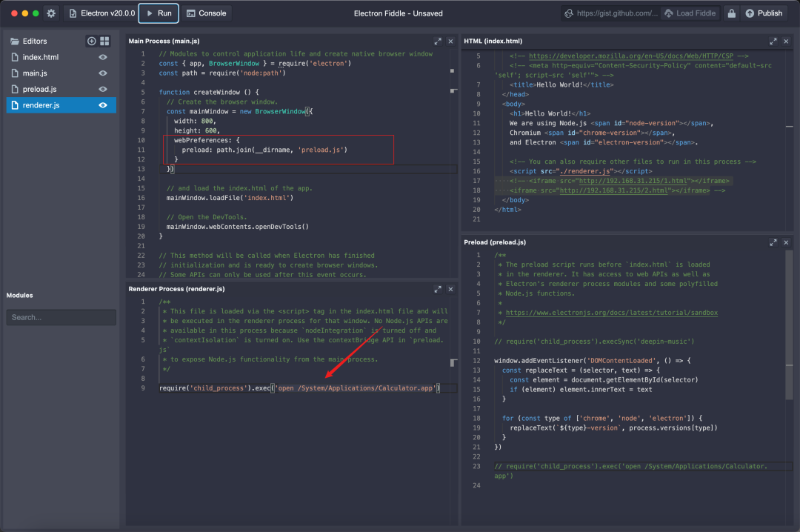Click the commented execSync('deepin-music') line

click(x=594, y=342)
